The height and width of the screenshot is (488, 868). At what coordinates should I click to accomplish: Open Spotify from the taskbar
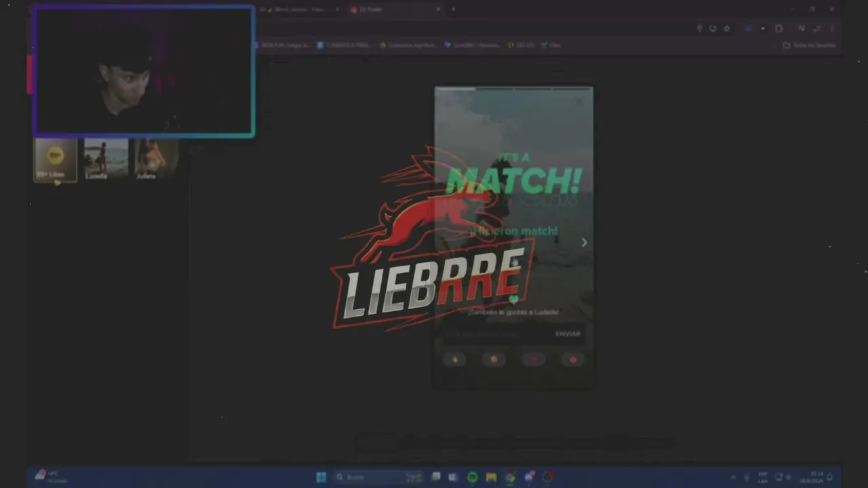click(x=472, y=477)
